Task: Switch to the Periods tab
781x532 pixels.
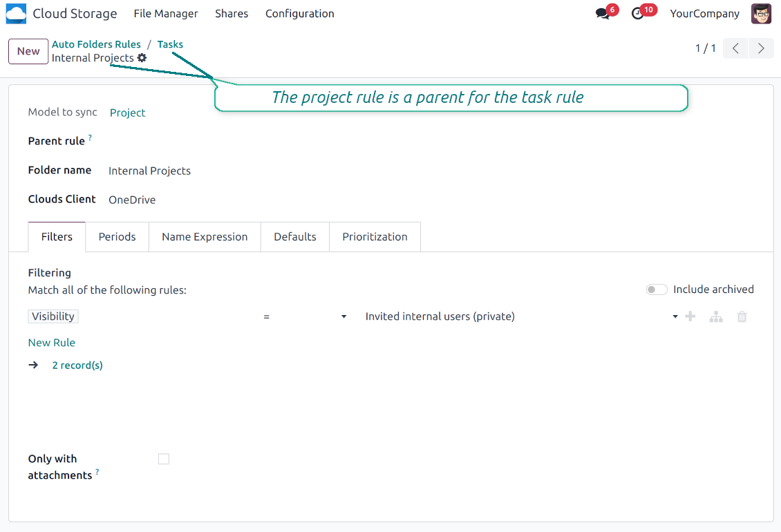Action: [x=117, y=237]
